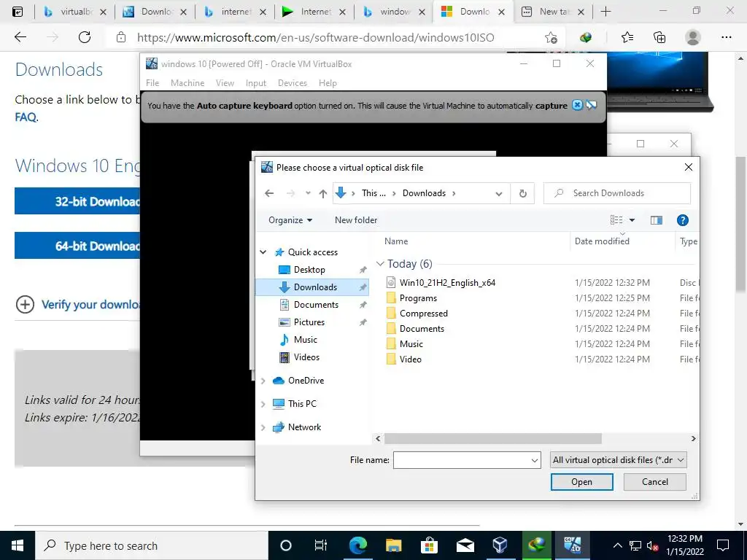Click the don't-show-again notification icon
The height and width of the screenshot is (560, 747).
coord(591,105)
